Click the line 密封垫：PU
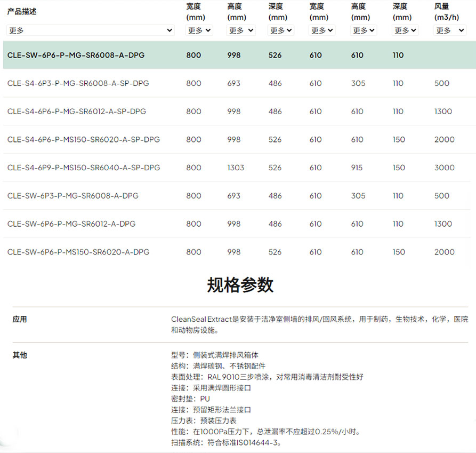This screenshot has height=453, width=476. point(191,399)
